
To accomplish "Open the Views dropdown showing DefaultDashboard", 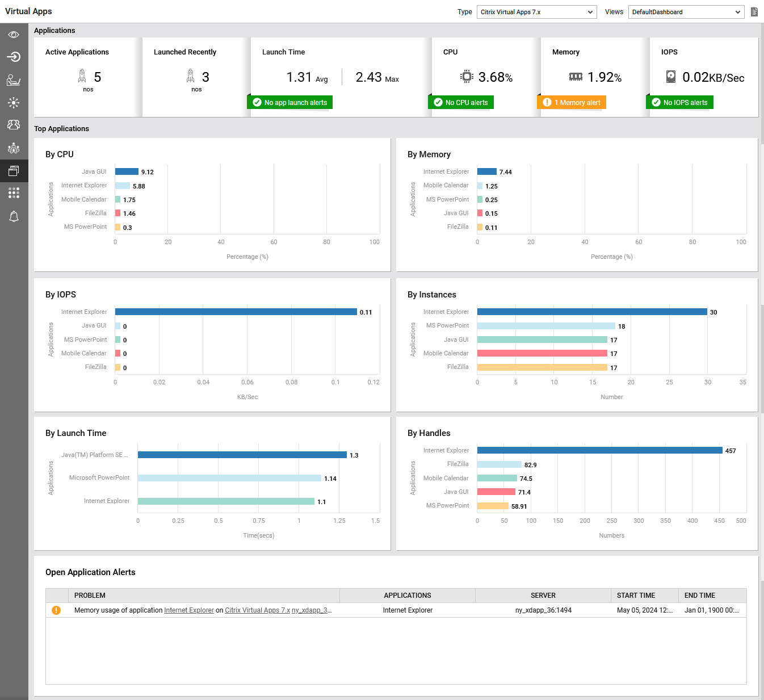I will (x=686, y=12).
